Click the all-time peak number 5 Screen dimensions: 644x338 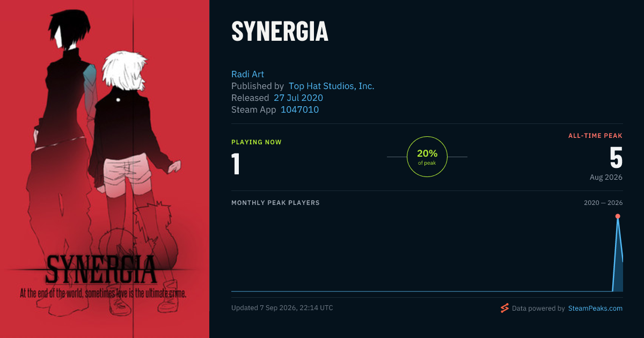(x=616, y=158)
